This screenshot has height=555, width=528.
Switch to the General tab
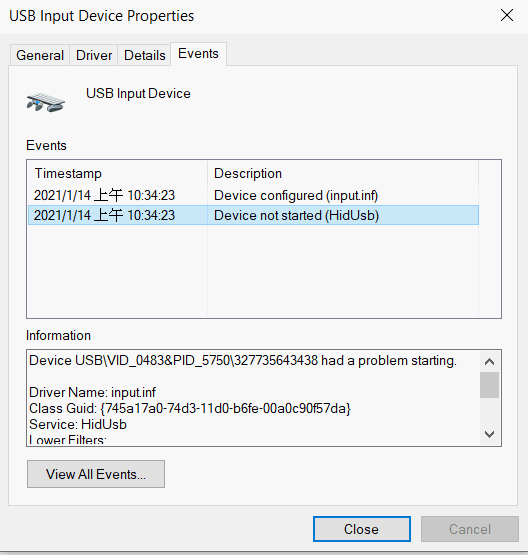click(40, 55)
